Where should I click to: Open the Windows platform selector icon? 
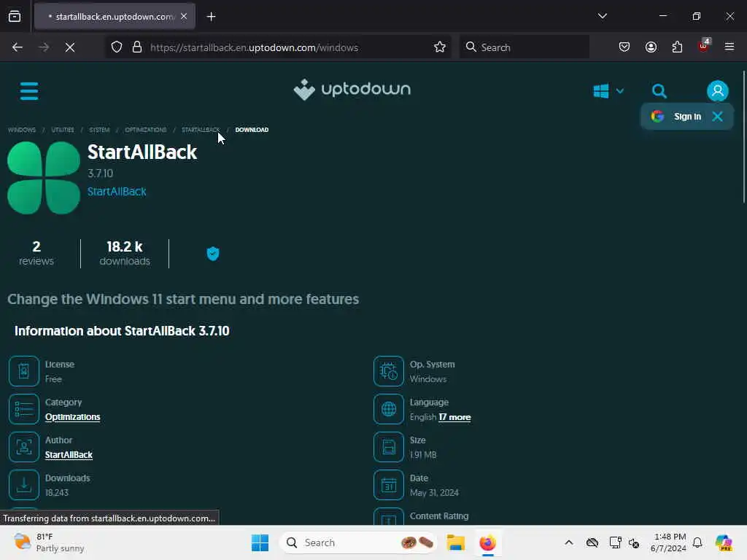pos(601,90)
